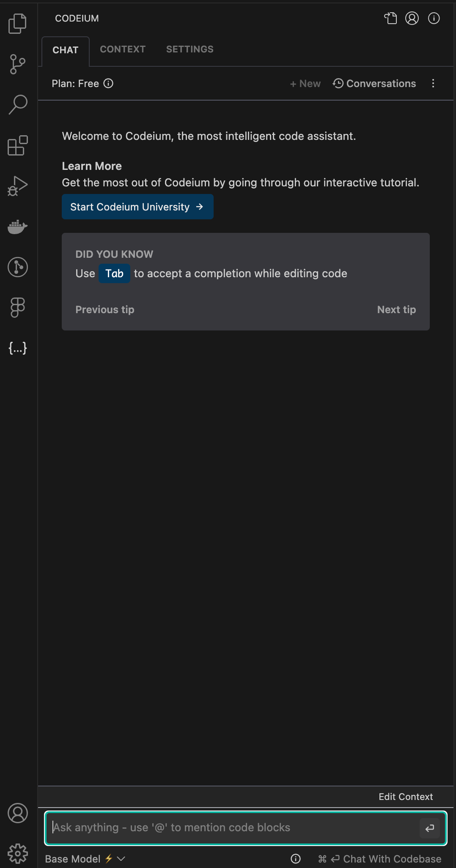Open the Conversations history list

[374, 83]
